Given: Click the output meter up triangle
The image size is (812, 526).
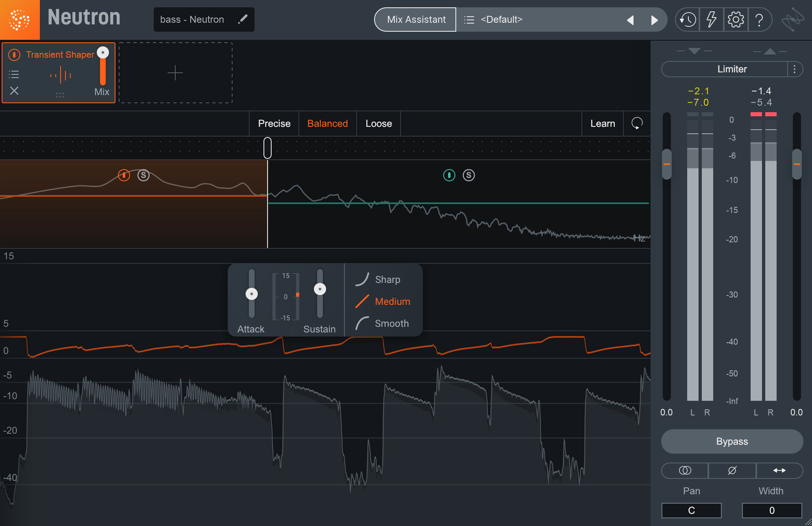Looking at the screenshot, I should click(770, 51).
